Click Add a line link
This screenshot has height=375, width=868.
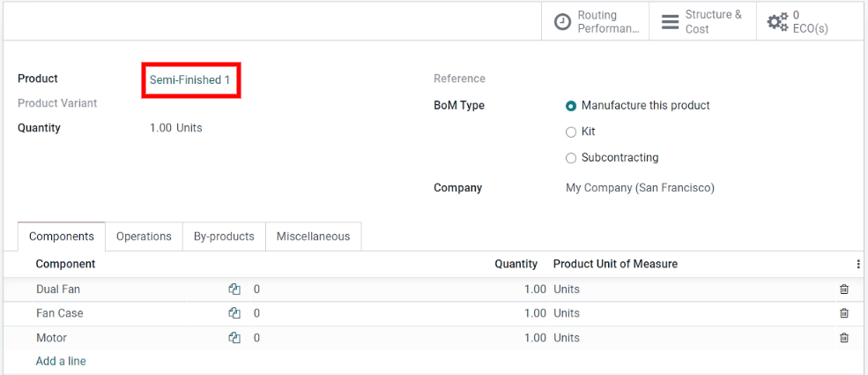(x=61, y=361)
